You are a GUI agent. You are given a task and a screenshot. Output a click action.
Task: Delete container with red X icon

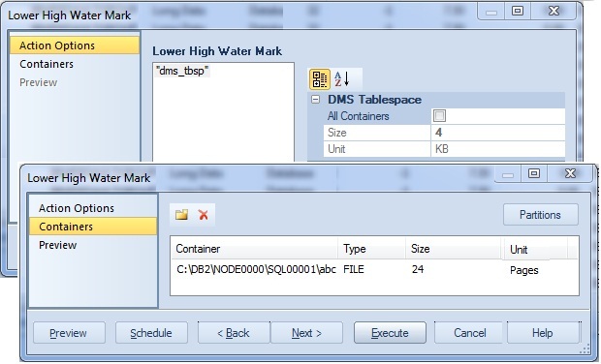pos(204,215)
